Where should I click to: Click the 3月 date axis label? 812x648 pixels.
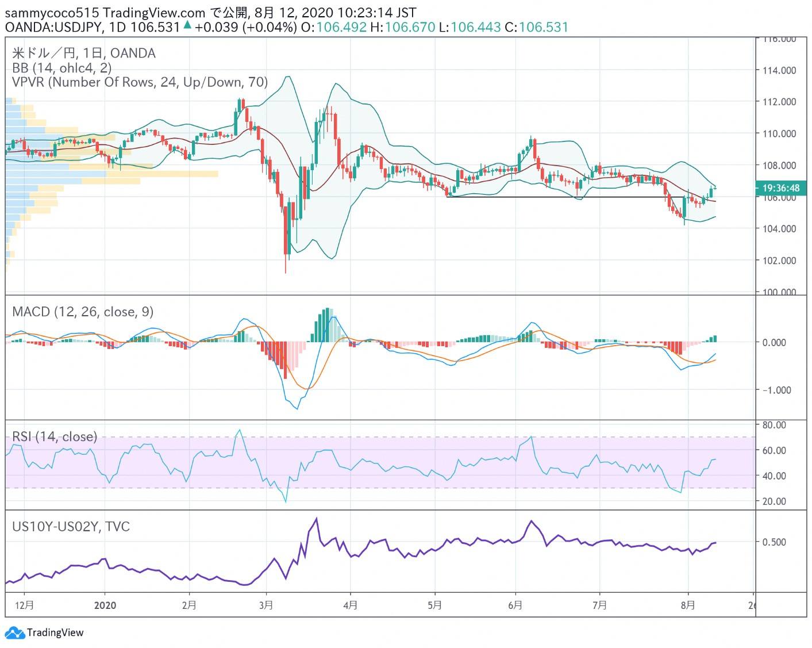click(x=266, y=605)
